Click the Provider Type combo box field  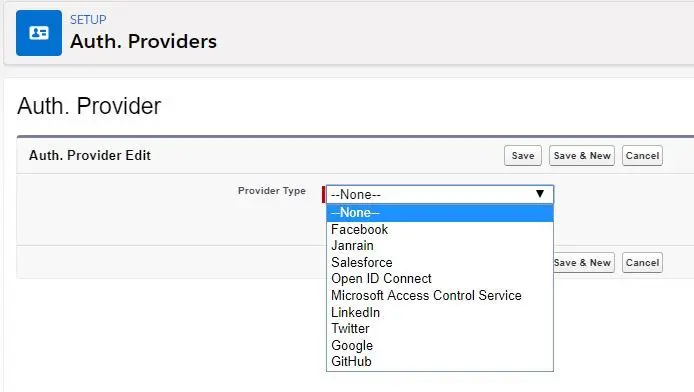click(x=440, y=194)
